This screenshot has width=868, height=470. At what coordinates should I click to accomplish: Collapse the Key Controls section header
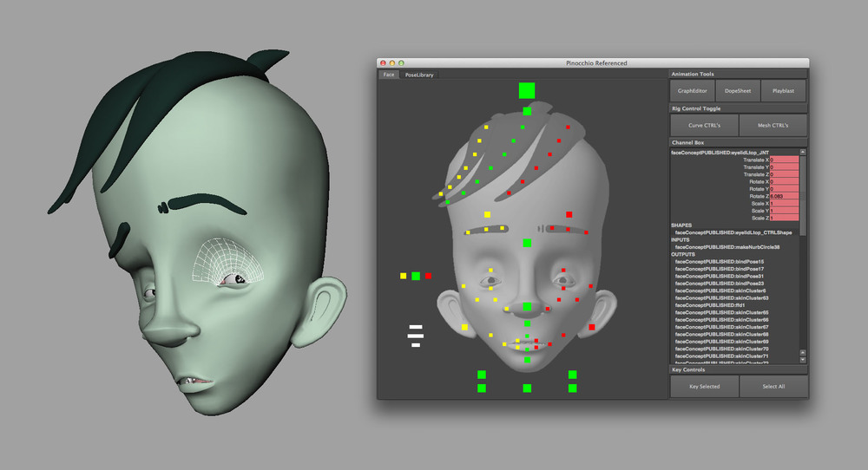click(x=738, y=370)
